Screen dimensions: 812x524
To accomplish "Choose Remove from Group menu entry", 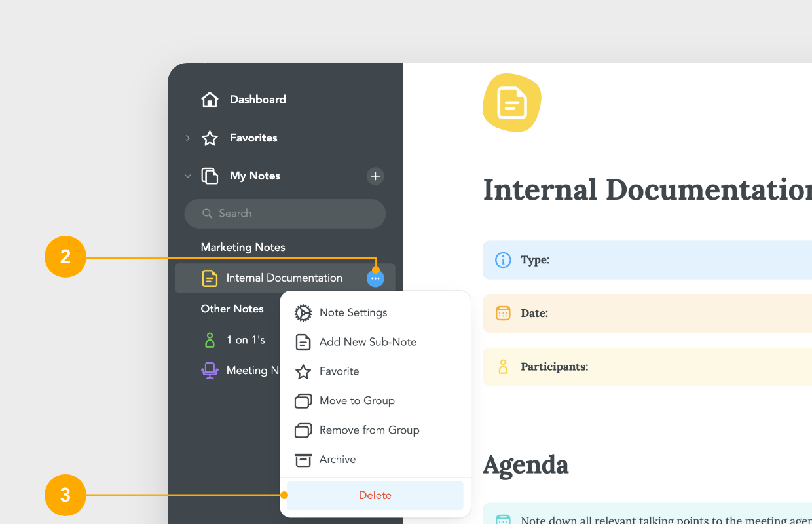I will pos(375,430).
